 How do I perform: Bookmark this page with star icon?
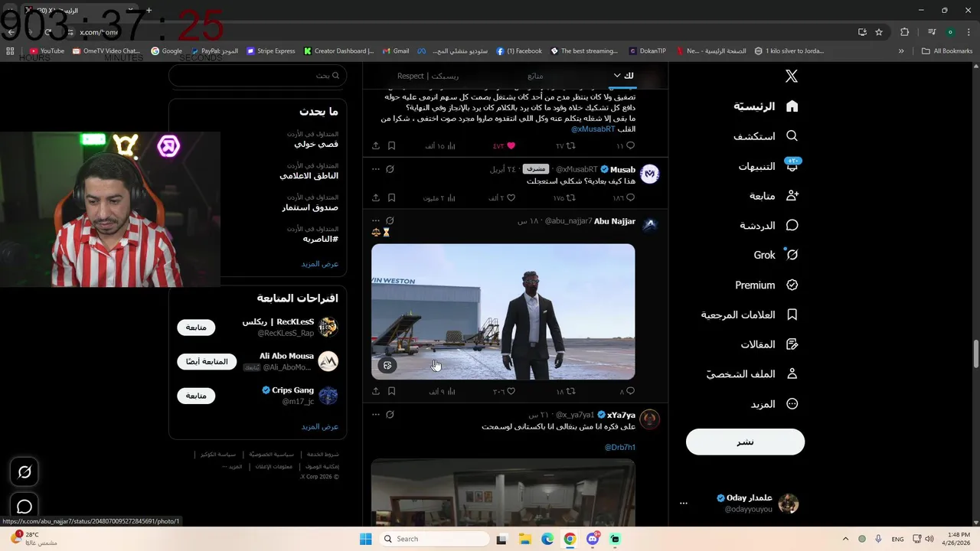(x=879, y=32)
